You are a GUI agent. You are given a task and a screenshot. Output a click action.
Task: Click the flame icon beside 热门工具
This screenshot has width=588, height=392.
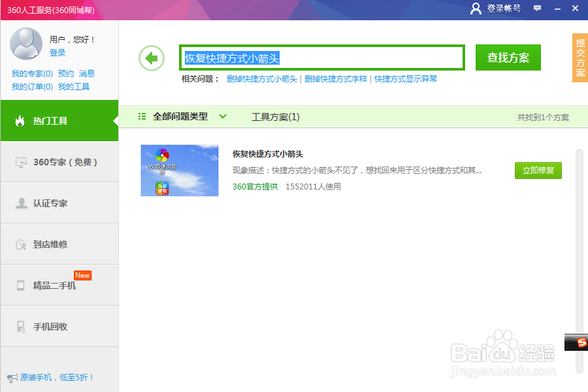click(x=20, y=121)
